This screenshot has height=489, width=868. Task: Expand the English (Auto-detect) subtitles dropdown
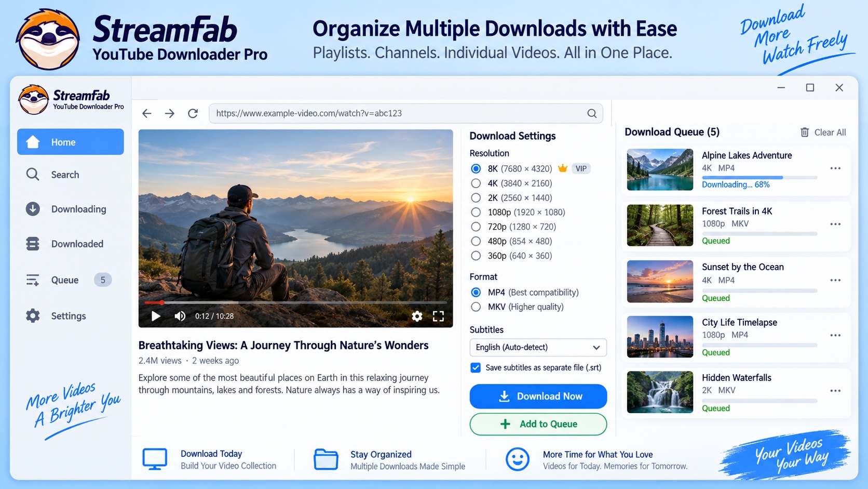coord(538,347)
